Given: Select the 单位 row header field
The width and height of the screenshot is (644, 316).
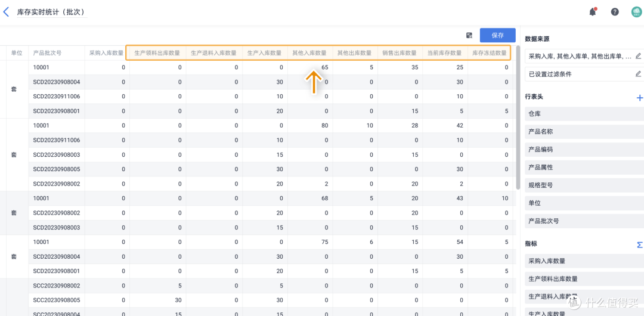Looking at the screenshot, I should click(584, 203).
